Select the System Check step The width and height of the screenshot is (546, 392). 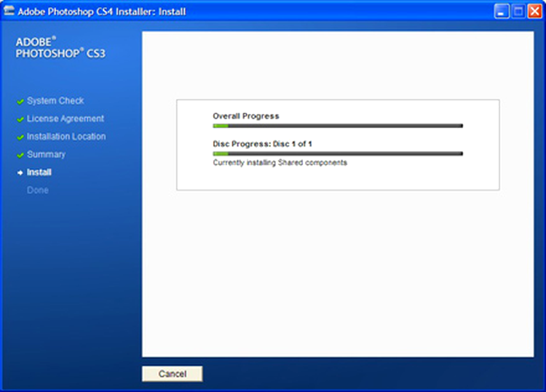click(55, 101)
